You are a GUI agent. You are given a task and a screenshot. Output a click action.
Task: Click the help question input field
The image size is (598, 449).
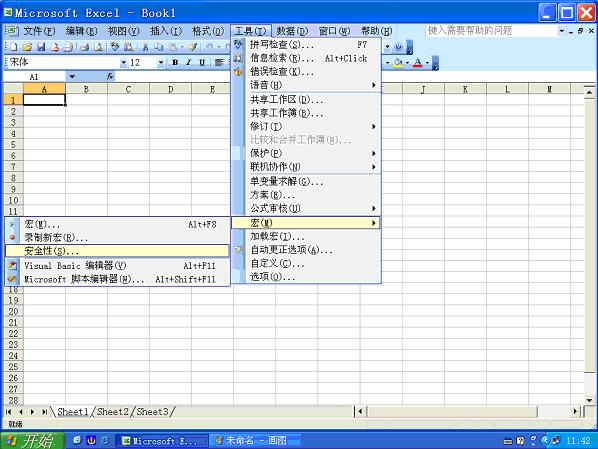491,31
